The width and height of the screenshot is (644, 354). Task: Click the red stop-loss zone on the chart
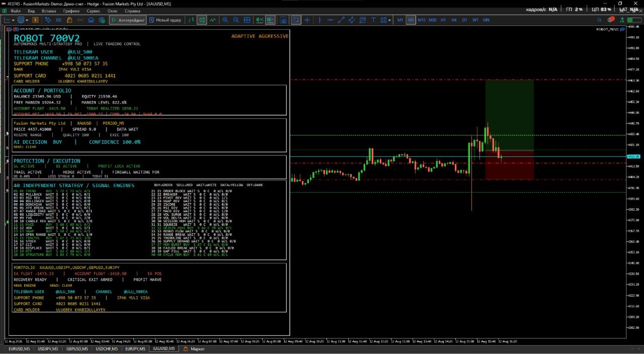pyautogui.click(x=509, y=165)
